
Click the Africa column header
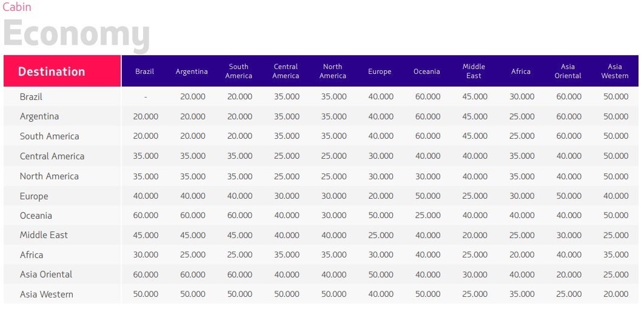[521, 71]
